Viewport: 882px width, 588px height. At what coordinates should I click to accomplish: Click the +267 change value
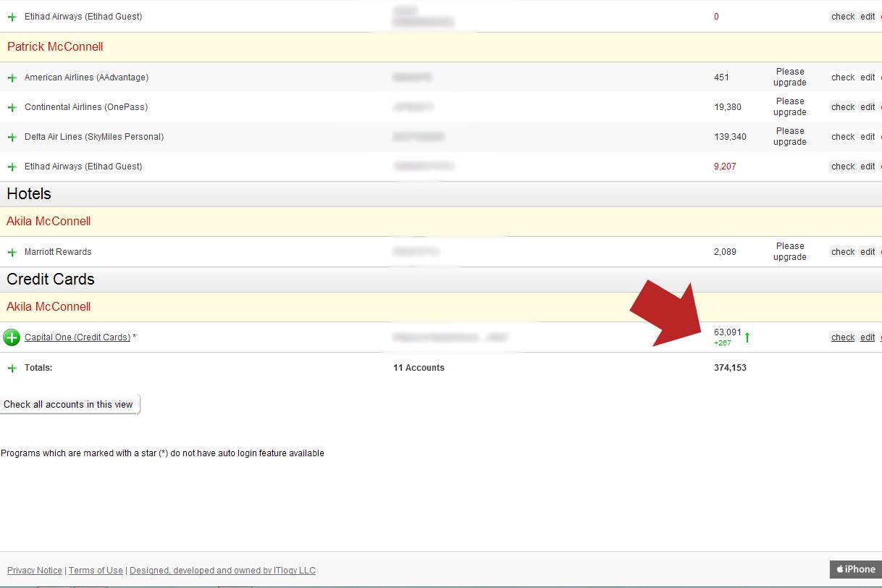[x=723, y=343]
